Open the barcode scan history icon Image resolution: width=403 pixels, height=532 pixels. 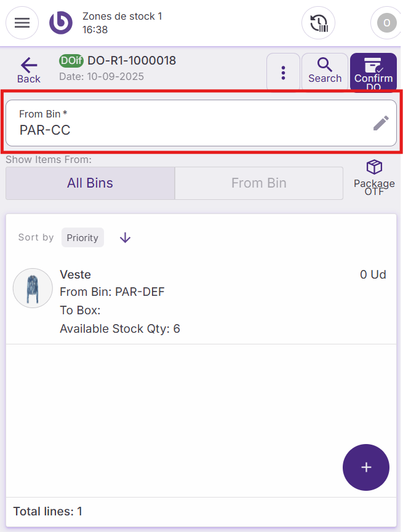318,23
